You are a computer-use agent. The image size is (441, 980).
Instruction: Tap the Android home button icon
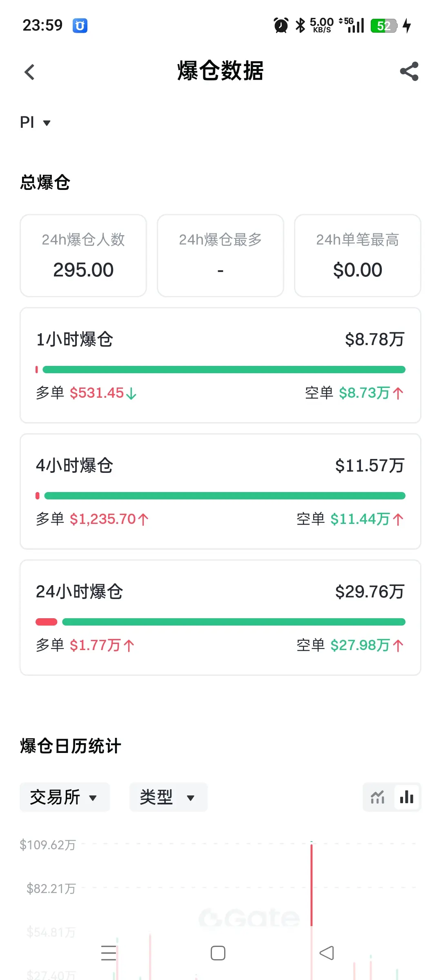click(218, 953)
